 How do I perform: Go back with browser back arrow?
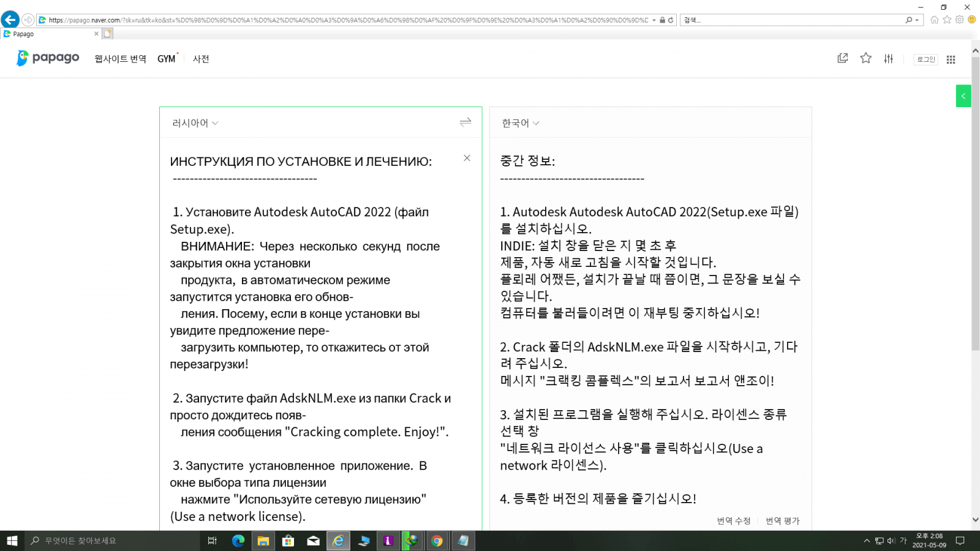coord(10,20)
